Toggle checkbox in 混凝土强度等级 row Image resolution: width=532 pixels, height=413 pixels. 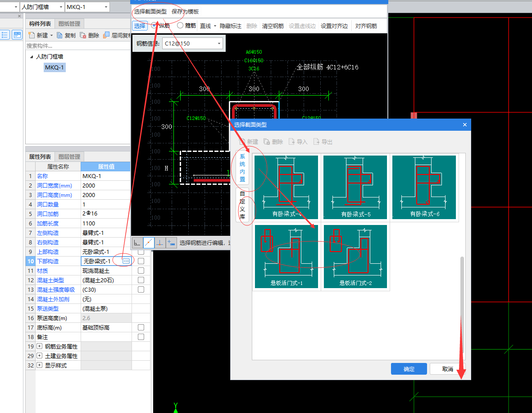[x=141, y=289]
